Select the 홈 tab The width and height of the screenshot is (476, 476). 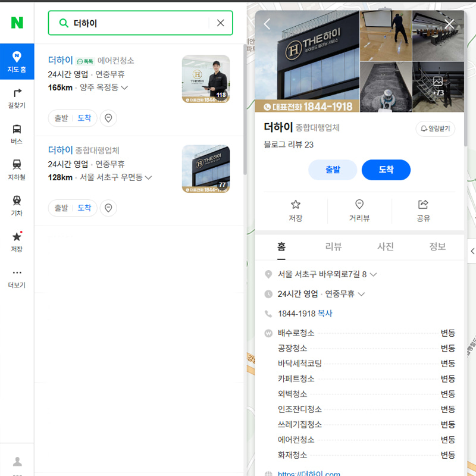[281, 247]
